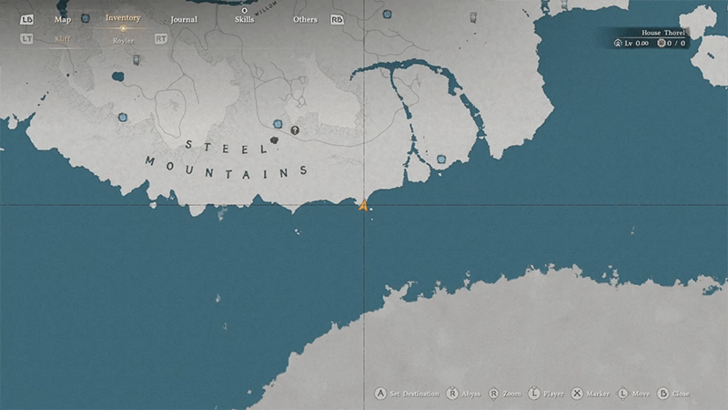Open the Others tab

point(305,20)
